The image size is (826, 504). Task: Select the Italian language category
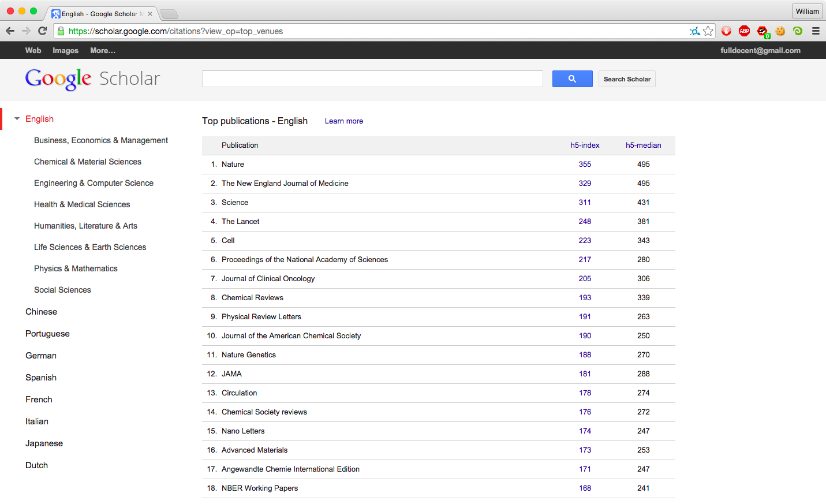point(37,421)
